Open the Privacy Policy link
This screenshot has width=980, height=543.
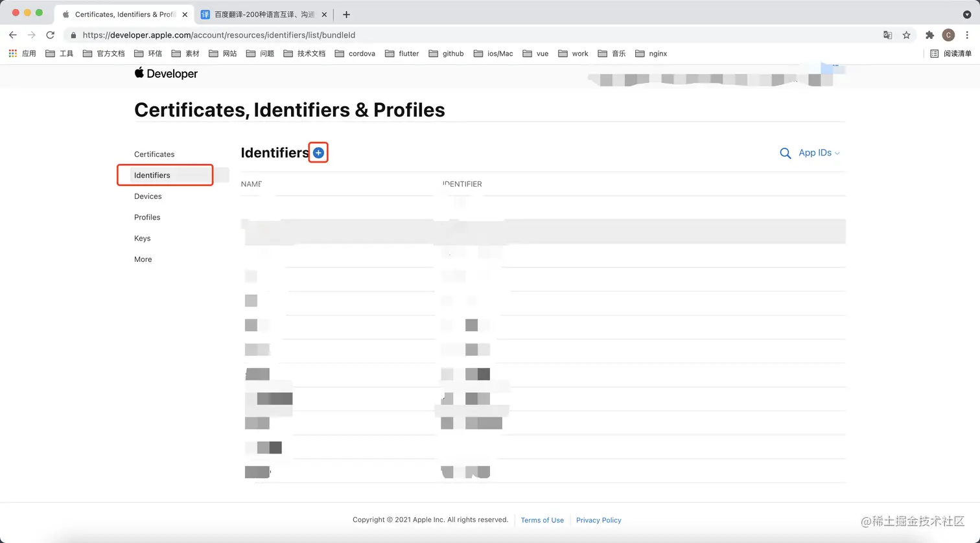[599, 520]
